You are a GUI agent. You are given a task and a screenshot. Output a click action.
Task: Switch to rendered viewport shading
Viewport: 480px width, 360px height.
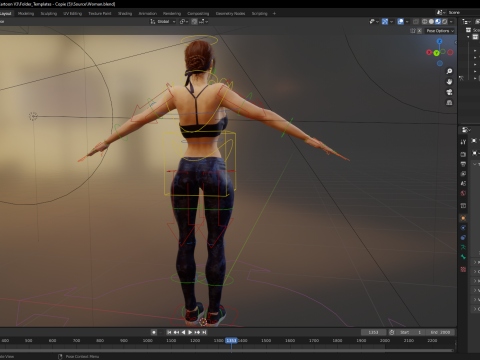tap(445, 21)
